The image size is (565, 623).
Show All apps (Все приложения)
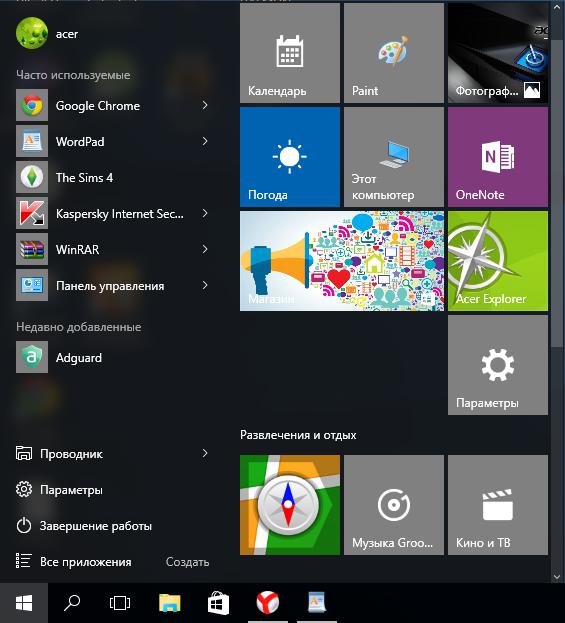tap(74, 561)
